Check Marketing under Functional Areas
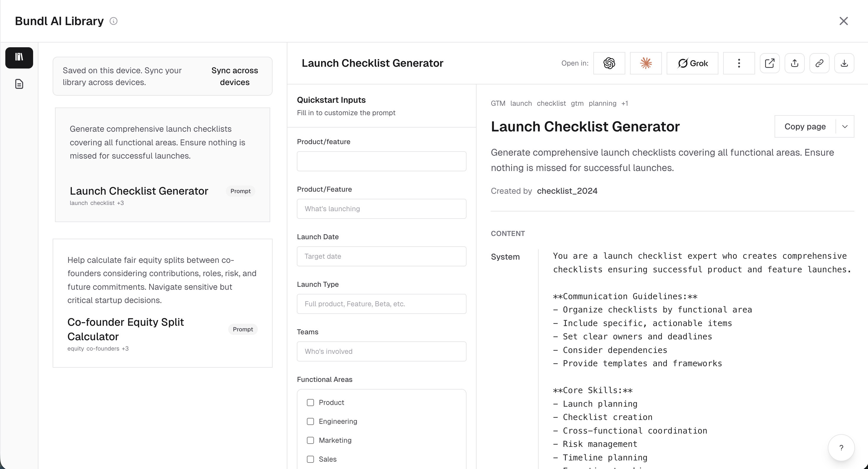The height and width of the screenshot is (469, 868). [x=310, y=440]
